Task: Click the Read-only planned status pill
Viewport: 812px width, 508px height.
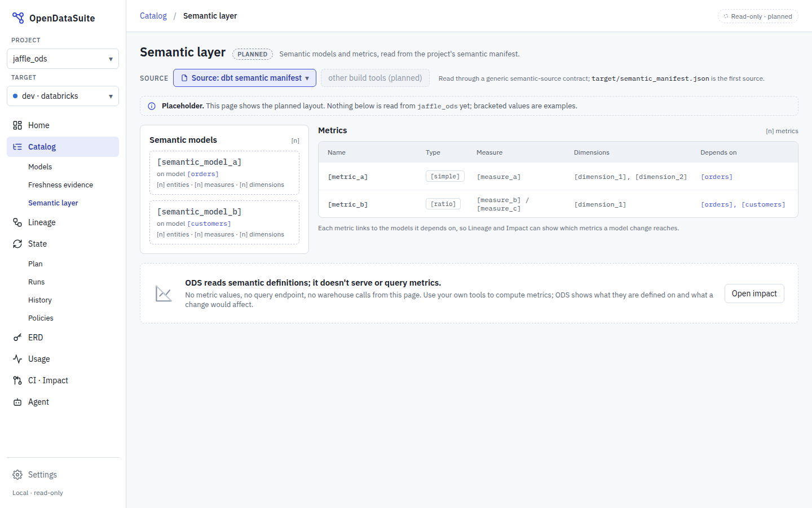Action: pos(758,16)
